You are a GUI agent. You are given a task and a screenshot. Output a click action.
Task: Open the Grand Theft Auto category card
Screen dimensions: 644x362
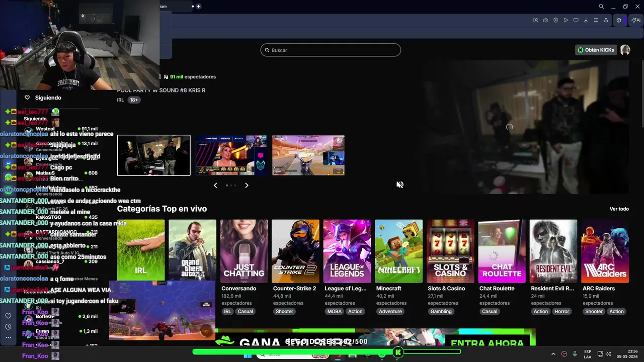point(192,251)
